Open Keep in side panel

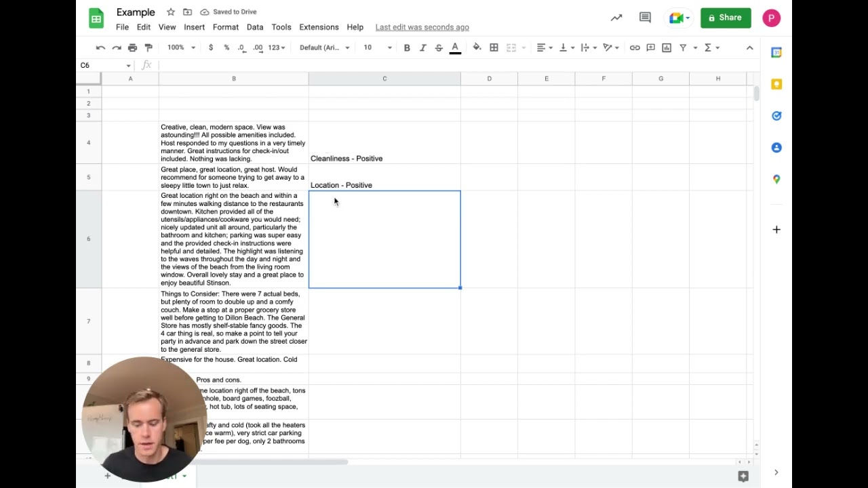coord(776,84)
